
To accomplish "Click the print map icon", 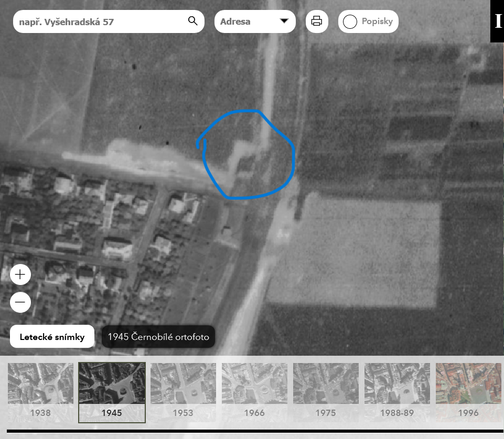I will coord(317,21).
